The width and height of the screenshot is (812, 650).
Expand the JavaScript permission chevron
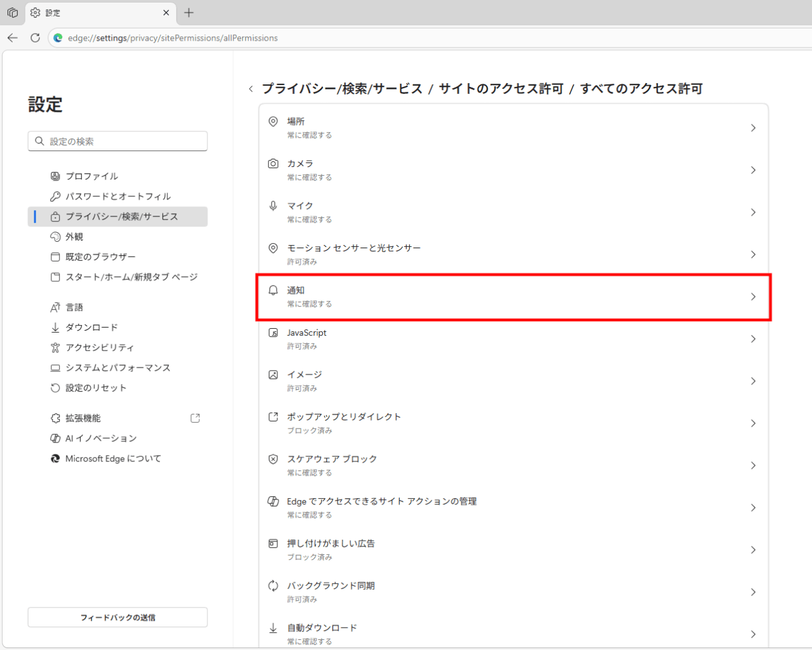tap(753, 339)
